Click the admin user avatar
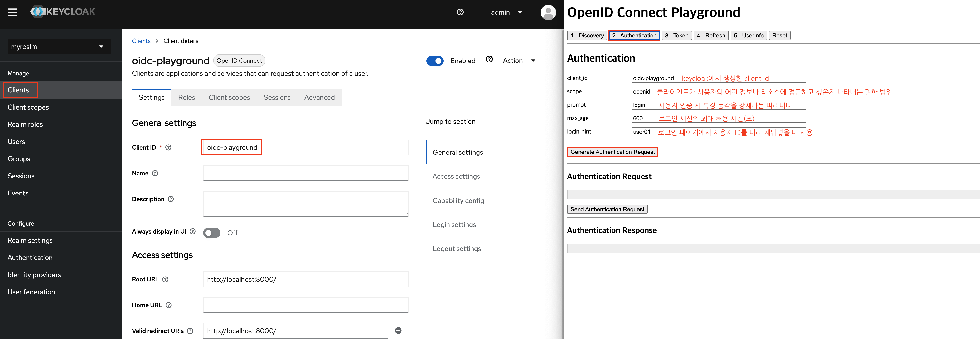This screenshot has height=339, width=980. click(548, 12)
